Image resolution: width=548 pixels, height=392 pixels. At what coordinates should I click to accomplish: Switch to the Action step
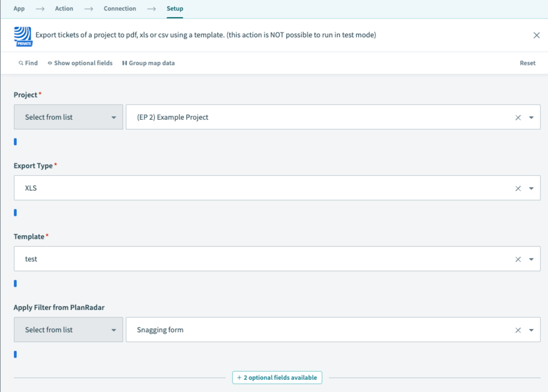click(64, 8)
